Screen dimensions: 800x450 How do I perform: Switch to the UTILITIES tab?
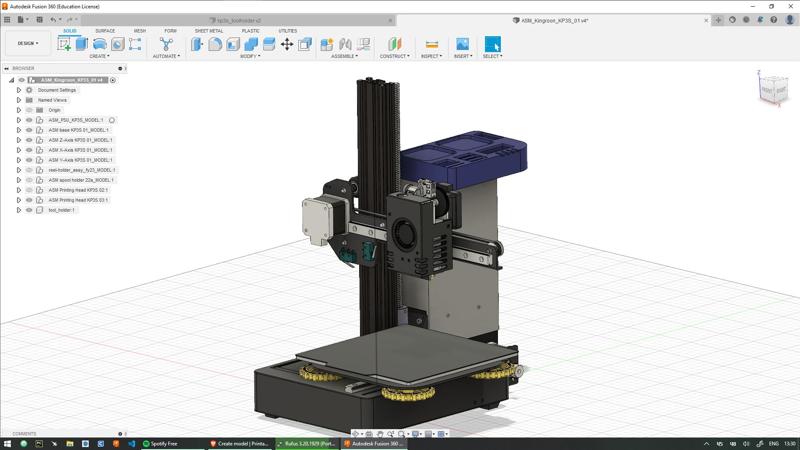[288, 31]
